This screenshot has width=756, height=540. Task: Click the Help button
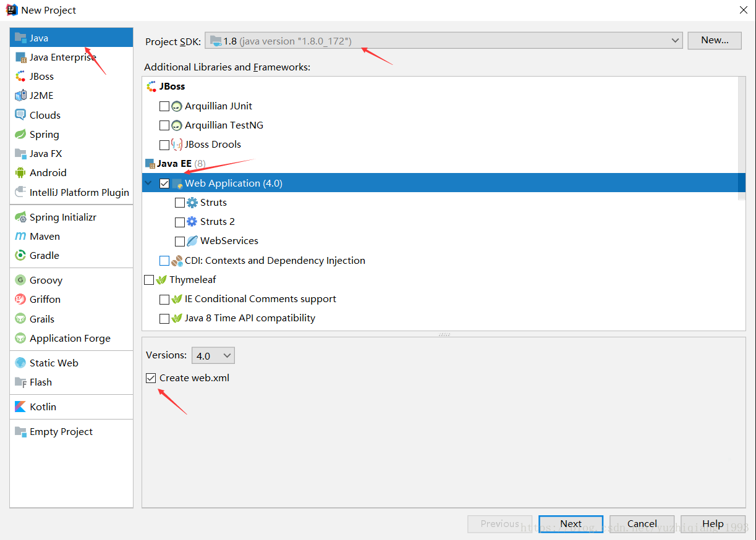713,524
